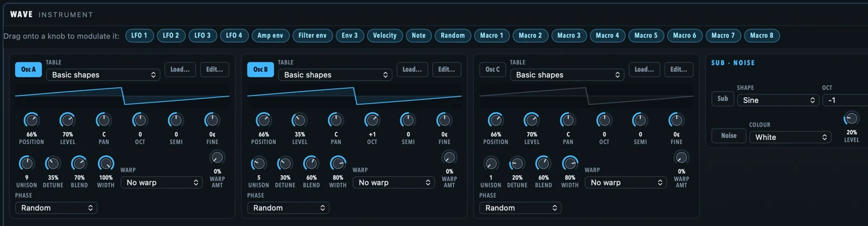Click the Osc B Level knob
This screenshot has width=868, height=226.
(299, 120)
